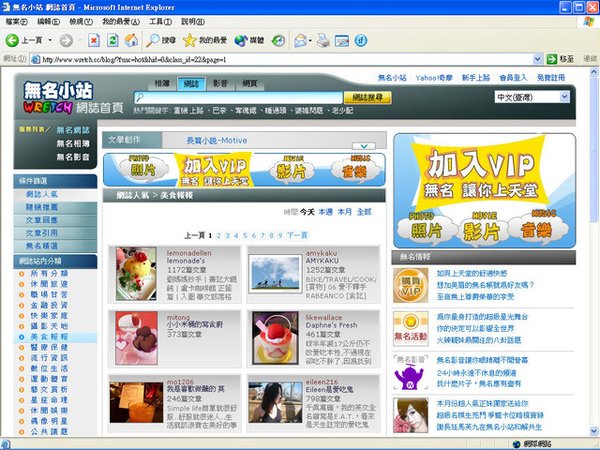Click the yellow 網誌搜尋 button

click(367, 98)
